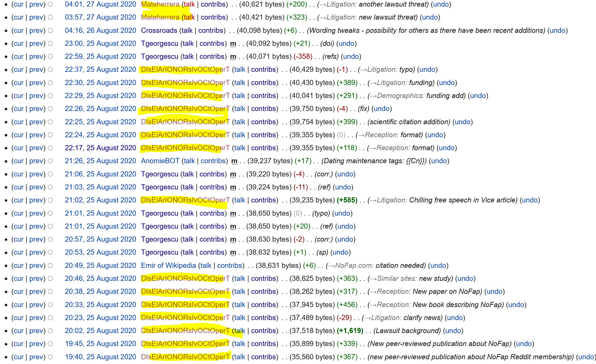Open Tgeorgescu contribs on 20:53 sp row
The height and width of the screenshot is (364, 596).
[x=212, y=252]
